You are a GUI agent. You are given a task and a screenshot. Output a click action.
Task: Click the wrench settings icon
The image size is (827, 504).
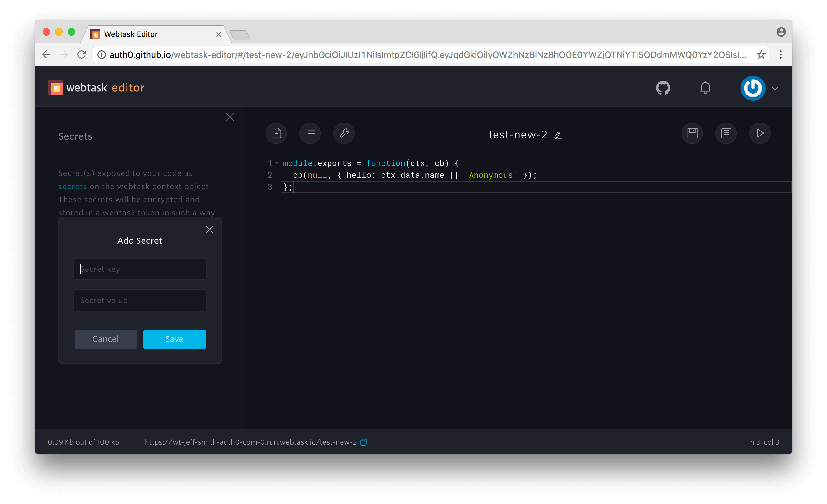344,133
